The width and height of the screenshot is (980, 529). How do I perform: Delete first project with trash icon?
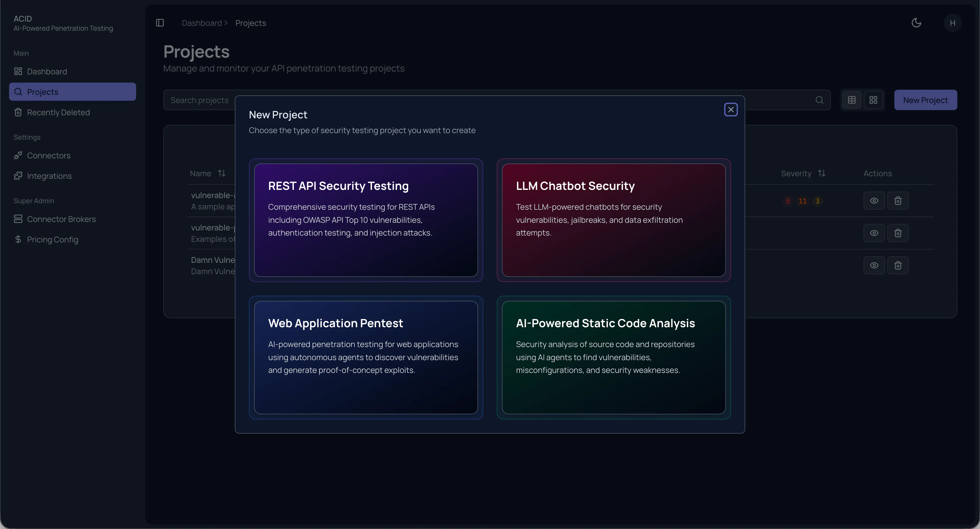(x=898, y=201)
